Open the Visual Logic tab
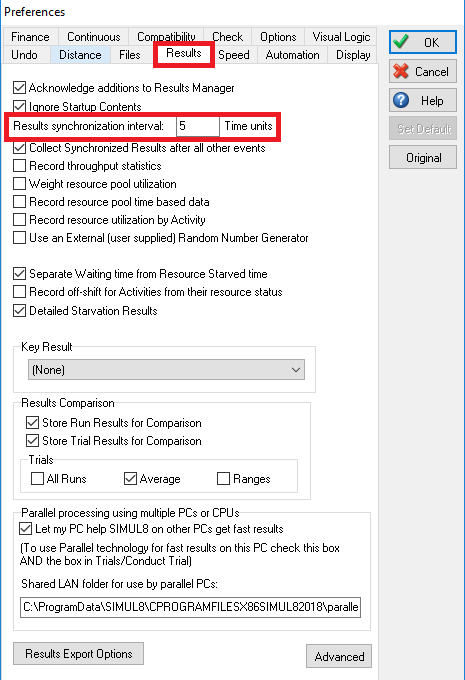 (341, 37)
